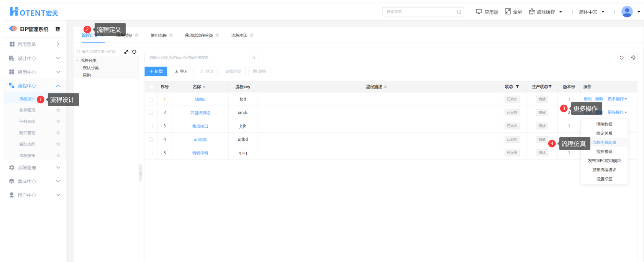The width and height of the screenshot is (644, 262).
Task: Switch to the 常用流程 tab
Action: [159, 36]
